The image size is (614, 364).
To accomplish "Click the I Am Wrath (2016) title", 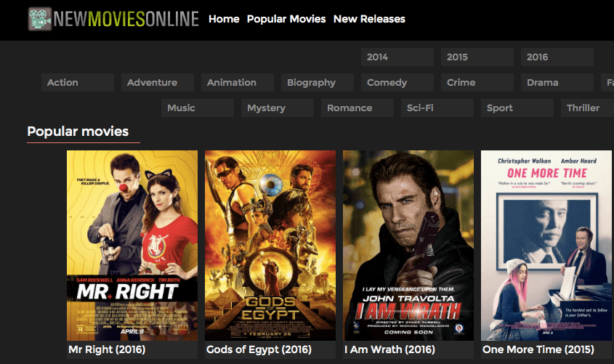I will (389, 349).
